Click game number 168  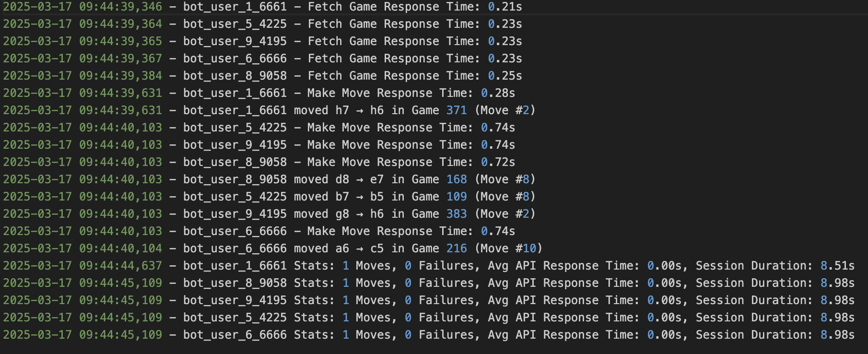pos(457,179)
